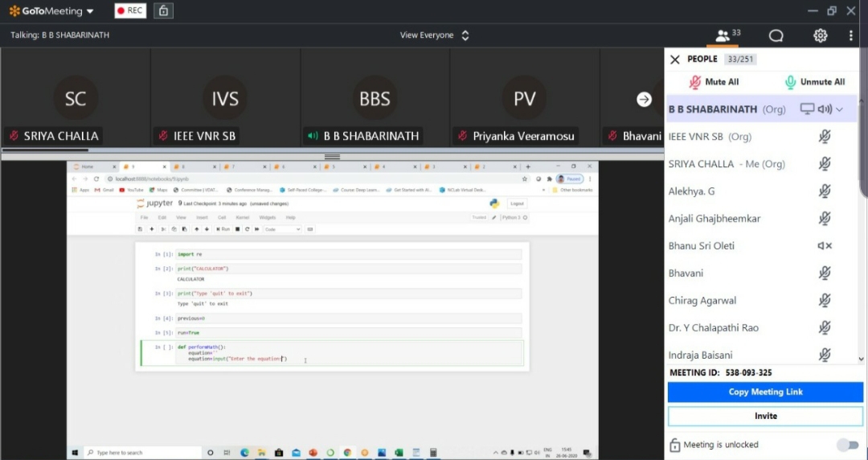Toggle microphone for Chirag Agarwal
Image resolution: width=868 pixels, height=460 pixels.
coord(825,301)
